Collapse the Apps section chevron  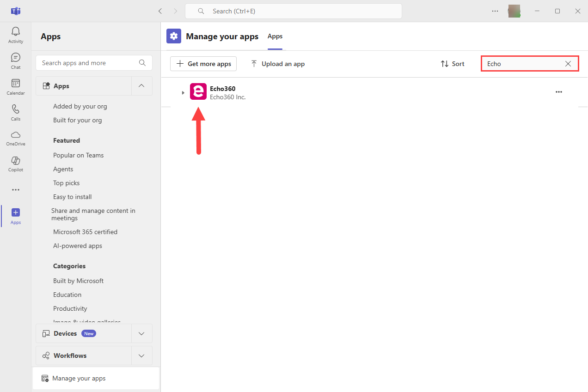click(x=142, y=86)
